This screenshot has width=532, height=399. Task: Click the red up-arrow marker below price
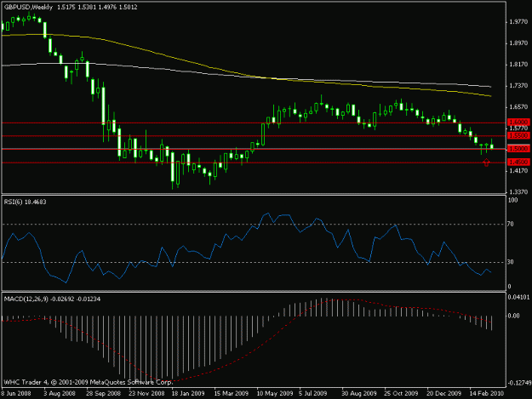487,163
